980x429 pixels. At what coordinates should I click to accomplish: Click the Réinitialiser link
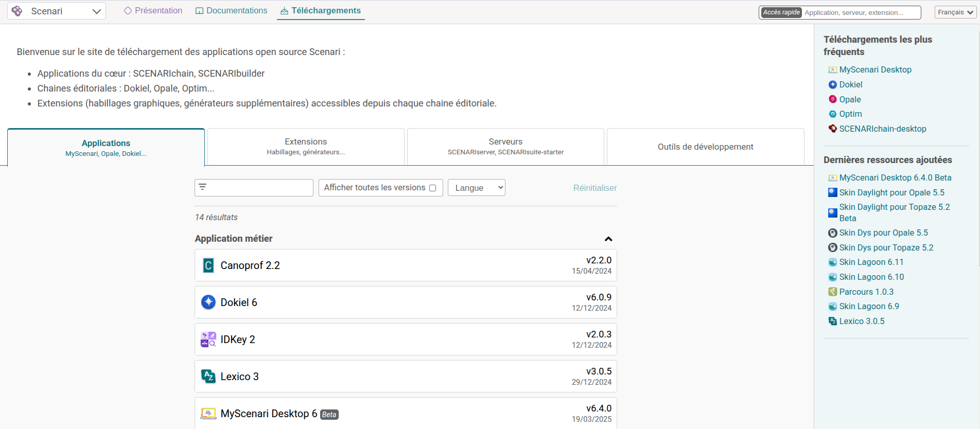[595, 188]
